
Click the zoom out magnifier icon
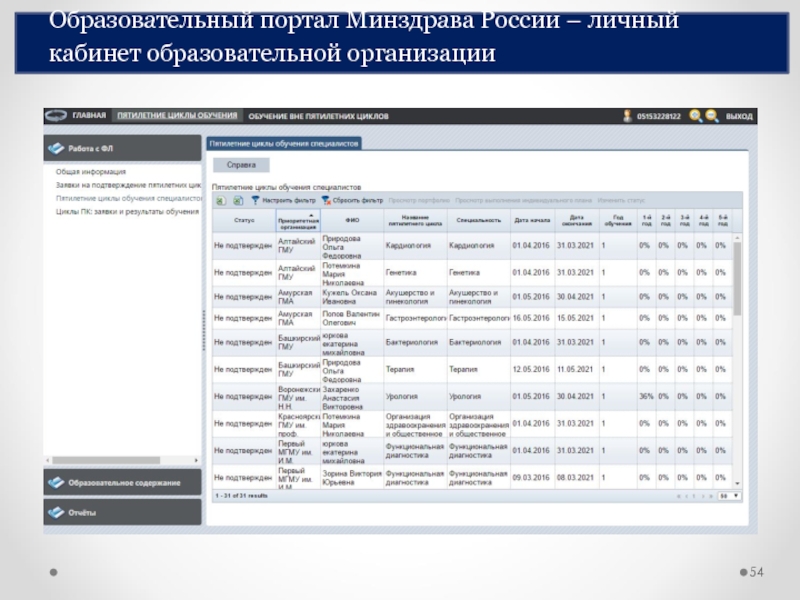(x=711, y=116)
